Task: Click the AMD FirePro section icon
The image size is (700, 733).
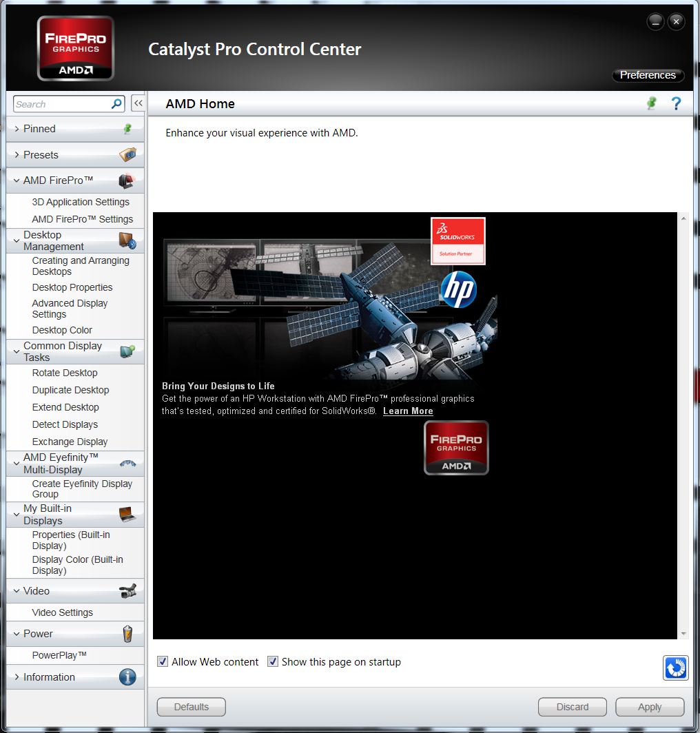Action: (x=127, y=180)
